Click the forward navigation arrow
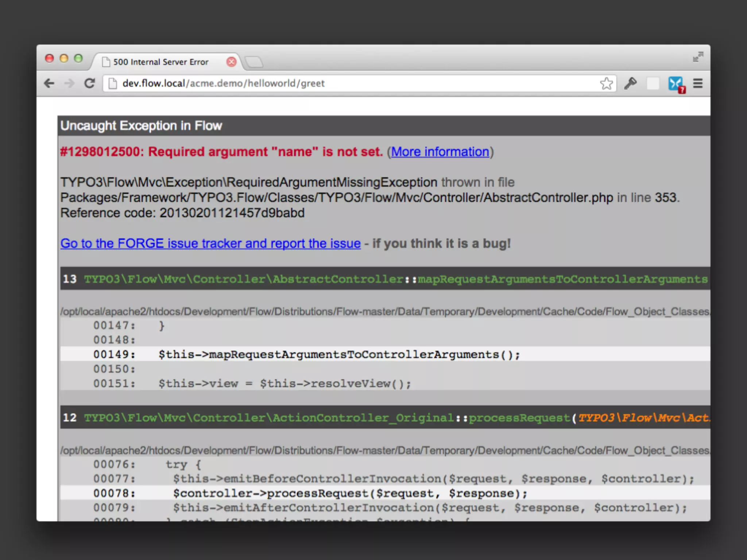747x560 pixels. pyautogui.click(x=69, y=83)
